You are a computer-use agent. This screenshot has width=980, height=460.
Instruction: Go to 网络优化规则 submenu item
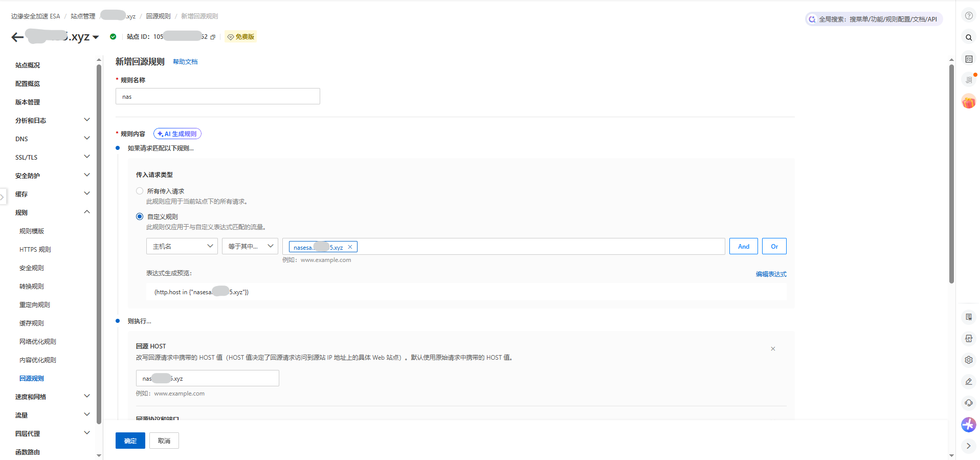pos(38,341)
